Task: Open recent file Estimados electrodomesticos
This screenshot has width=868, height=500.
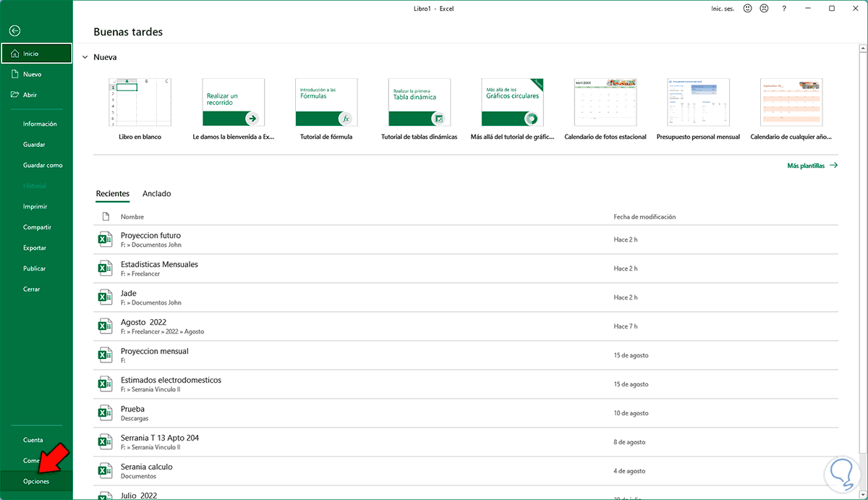Action: point(466,384)
